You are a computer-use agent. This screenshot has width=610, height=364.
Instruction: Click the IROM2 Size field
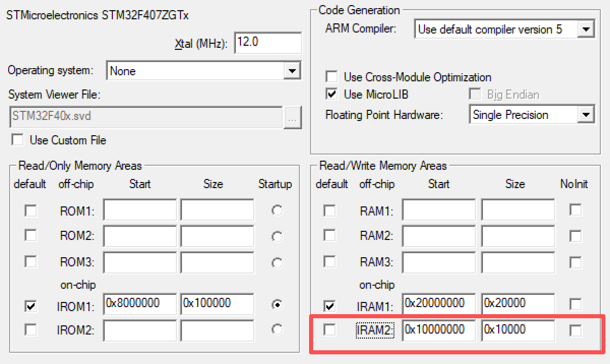pyautogui.click(x=217, y=330)
